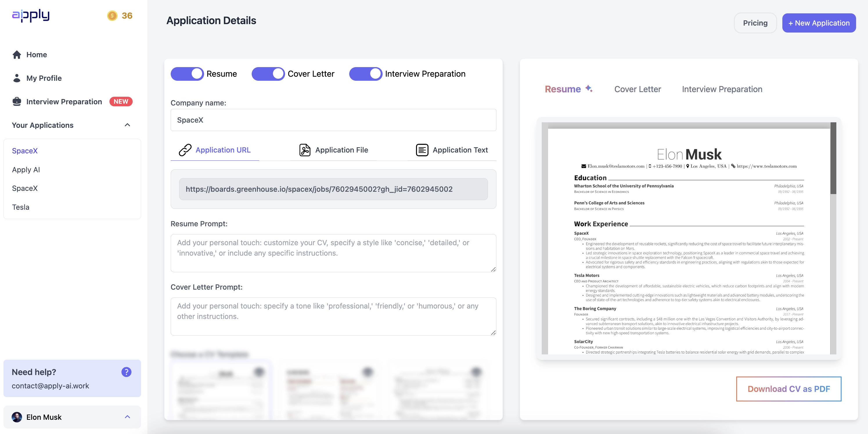Expand the Elon Musk account menu

(x=127, y=417)
